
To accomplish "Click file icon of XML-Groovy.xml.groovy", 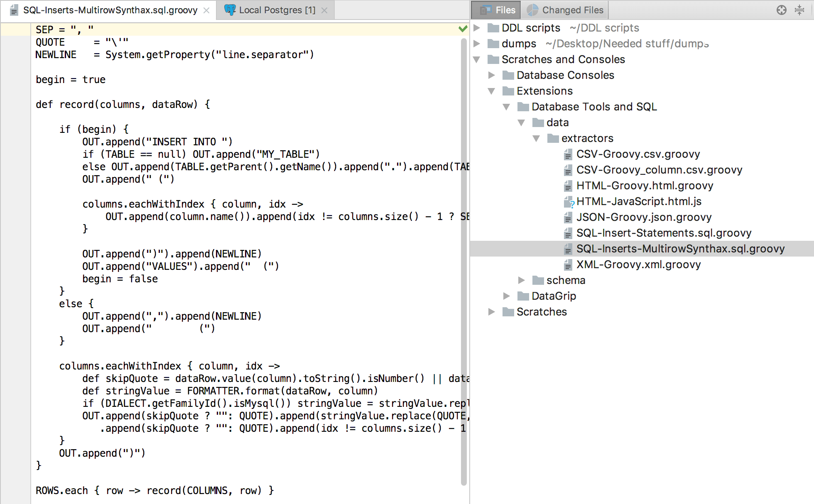I will tap(568, 265).
